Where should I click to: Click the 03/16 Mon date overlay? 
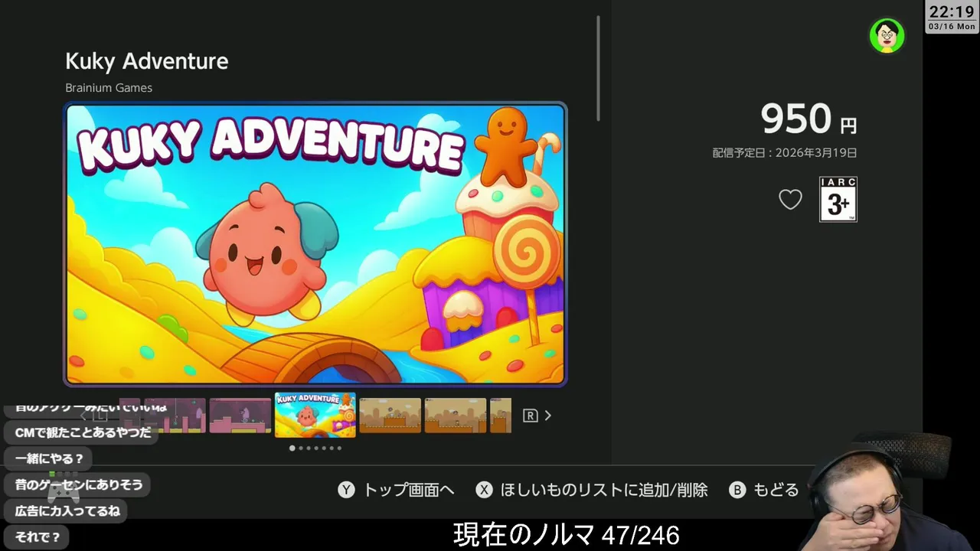(x=952, y=27)
